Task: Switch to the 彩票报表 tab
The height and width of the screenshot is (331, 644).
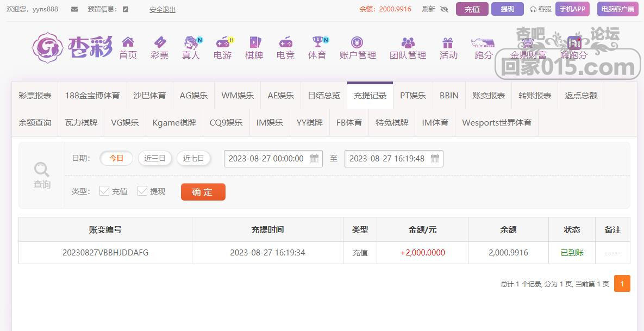Action: pos(35,96)
